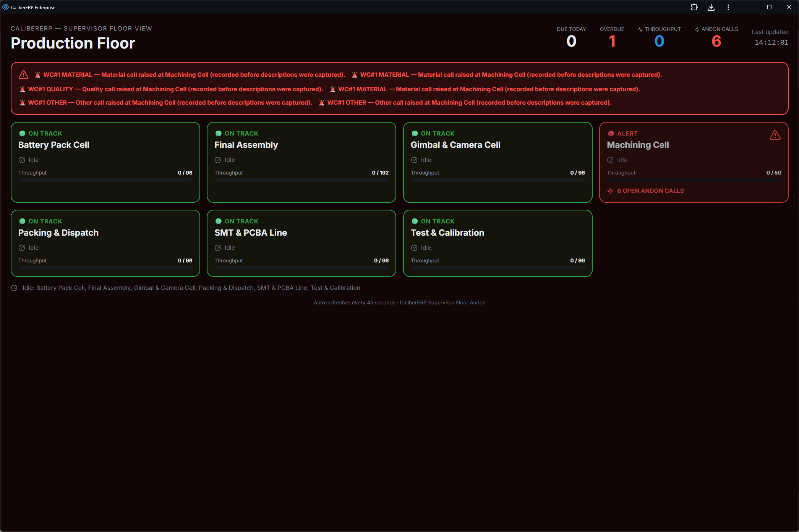Click the lightning icon beside 6 Open Andon Calls
799x532 pixels.
[x=610, y=191]
